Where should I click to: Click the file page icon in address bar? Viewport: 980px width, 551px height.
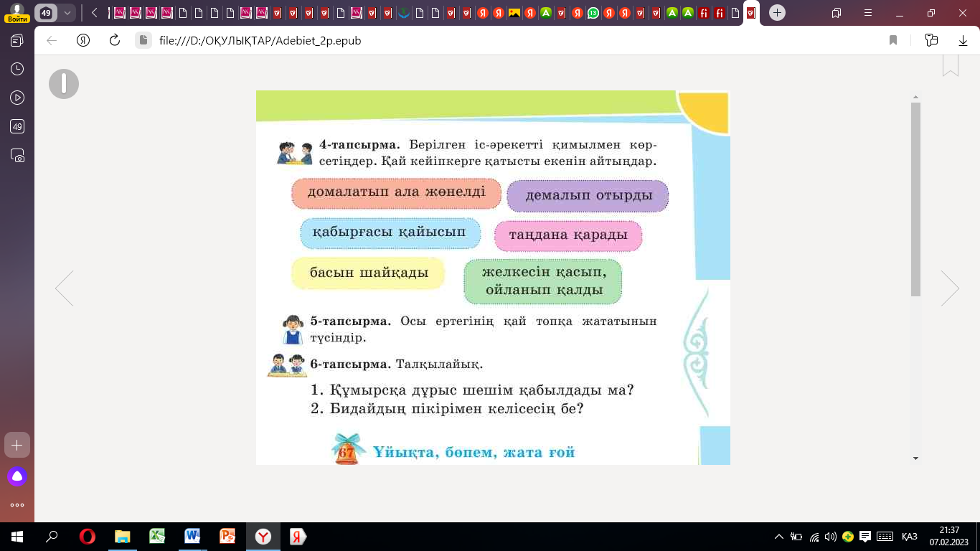(x=143, y=40)
